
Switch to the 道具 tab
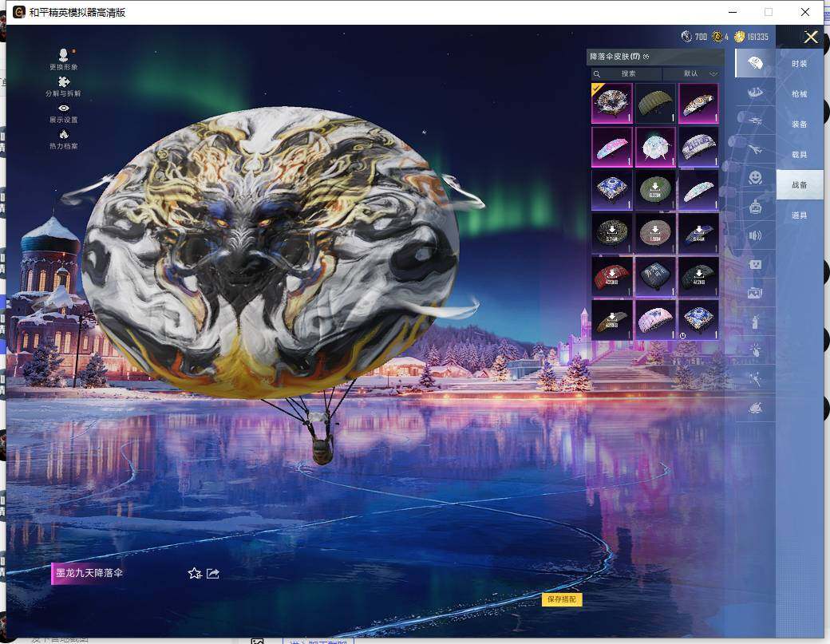point(800,215)
